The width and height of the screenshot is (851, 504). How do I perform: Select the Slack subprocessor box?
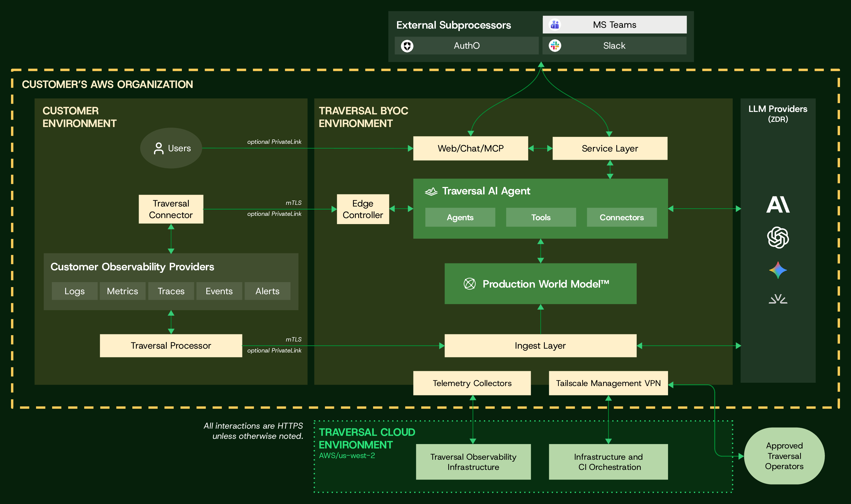614,46
